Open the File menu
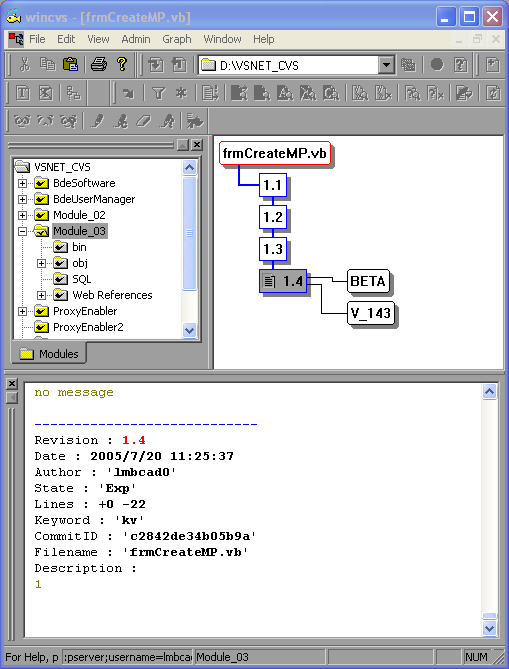Image resolution: width=509 pixels, height=669 pixels. pos(37,39)
